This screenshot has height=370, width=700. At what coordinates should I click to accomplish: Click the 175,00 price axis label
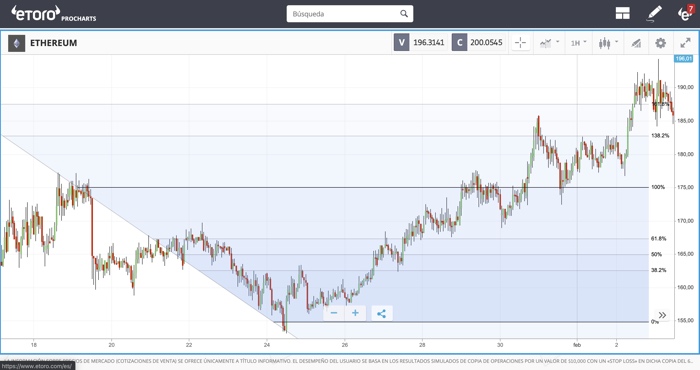[685, 187]
